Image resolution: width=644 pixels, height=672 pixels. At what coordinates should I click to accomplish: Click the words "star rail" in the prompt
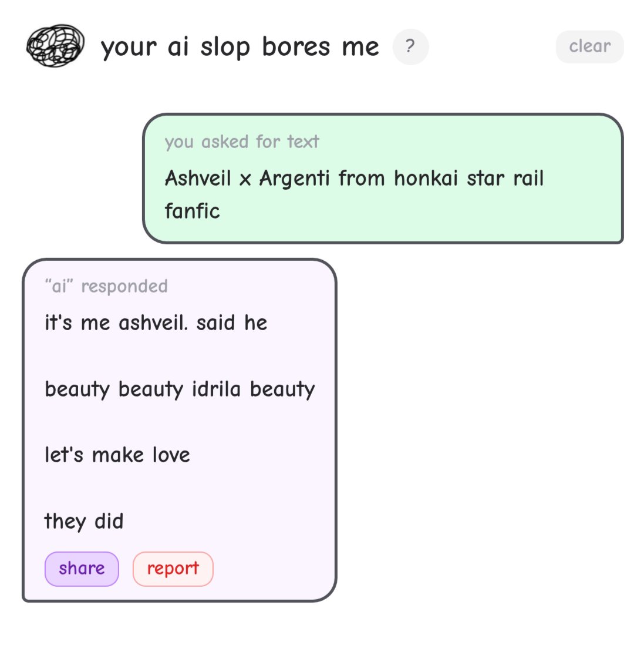tap(505, 178)
